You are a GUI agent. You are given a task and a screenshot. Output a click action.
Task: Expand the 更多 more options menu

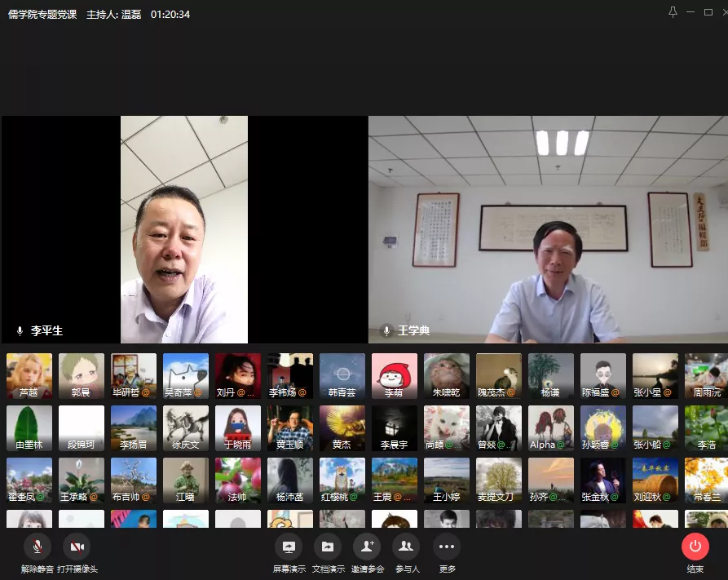click(446, 547)
